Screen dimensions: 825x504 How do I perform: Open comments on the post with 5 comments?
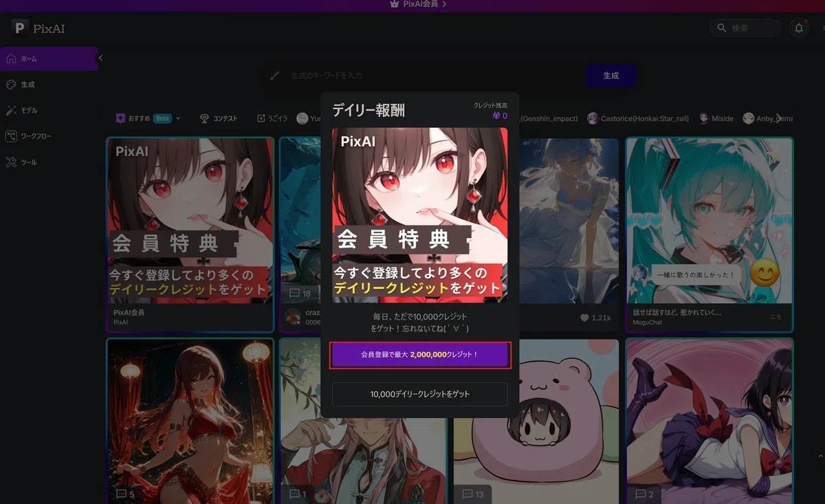click(125, 494)
